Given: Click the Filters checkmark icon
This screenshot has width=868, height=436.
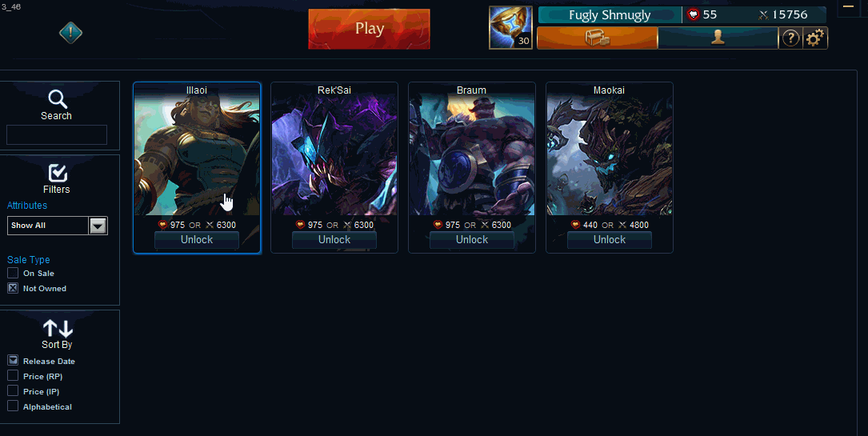Looking at the screenshot, I should point(58,173).
